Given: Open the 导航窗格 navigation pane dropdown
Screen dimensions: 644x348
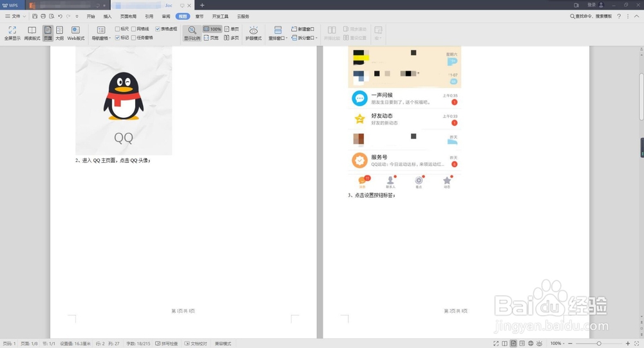Looking at the screenshot, I should click(x=101, y=33).
